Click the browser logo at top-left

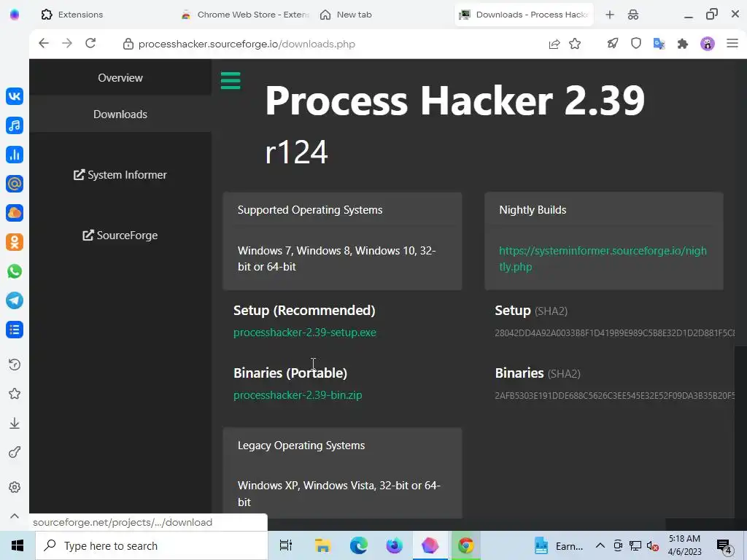click(x=15, y=15)
